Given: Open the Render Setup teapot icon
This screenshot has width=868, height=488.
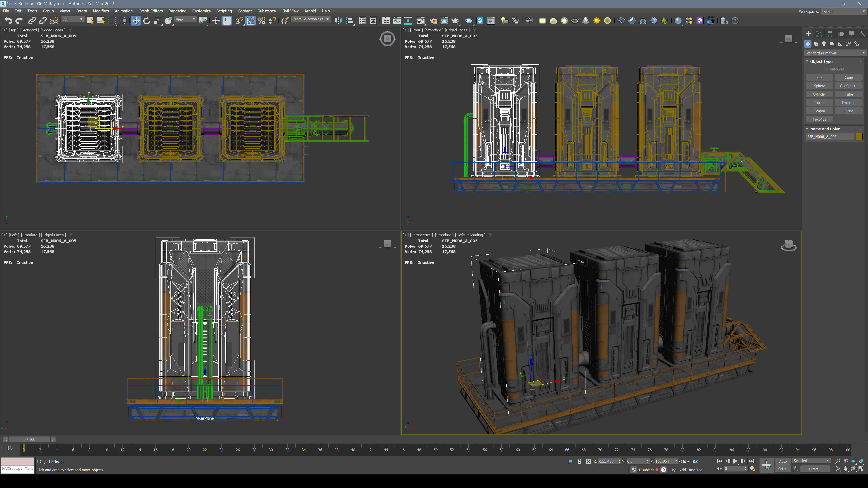Looking at the screenshot, I should [433, 21].
